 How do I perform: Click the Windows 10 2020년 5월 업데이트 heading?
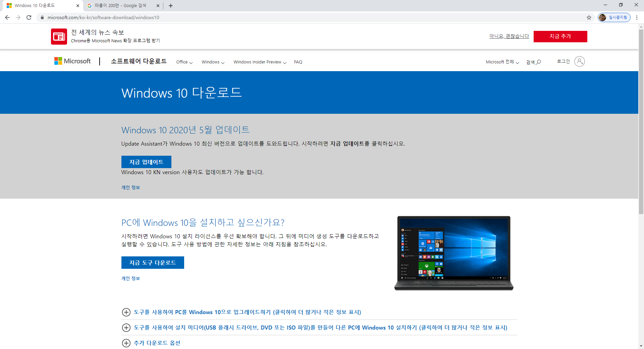185,130
